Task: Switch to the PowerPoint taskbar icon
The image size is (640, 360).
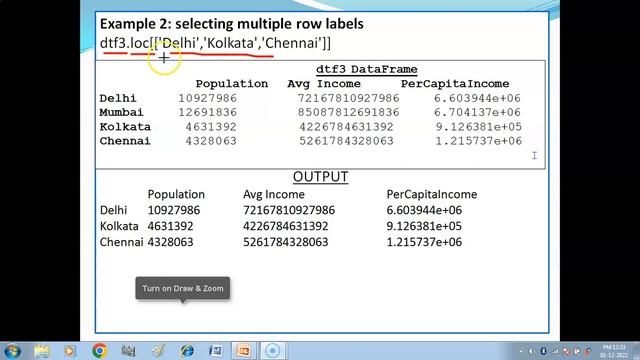Action: tap(244, 351)
